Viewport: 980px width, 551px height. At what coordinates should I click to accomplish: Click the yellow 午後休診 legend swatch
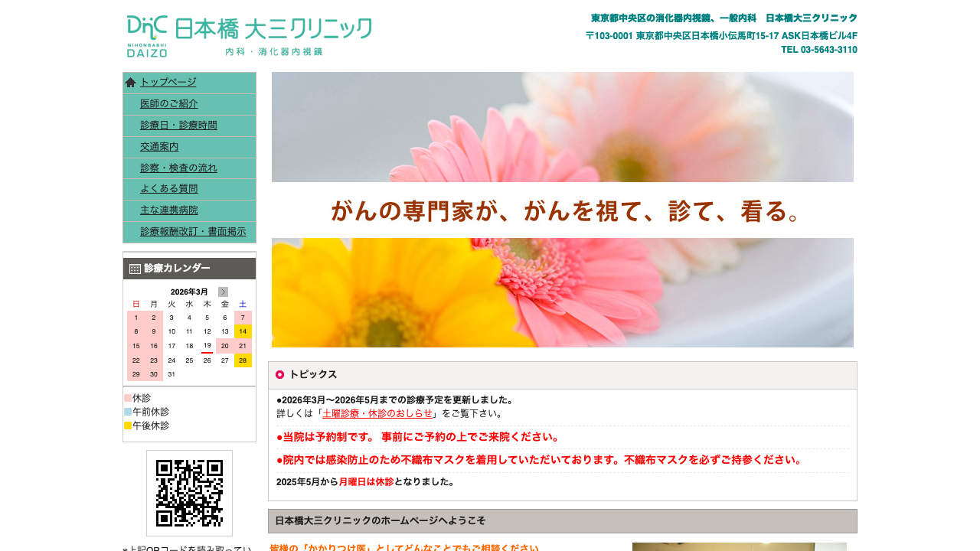tap(128, 425)
